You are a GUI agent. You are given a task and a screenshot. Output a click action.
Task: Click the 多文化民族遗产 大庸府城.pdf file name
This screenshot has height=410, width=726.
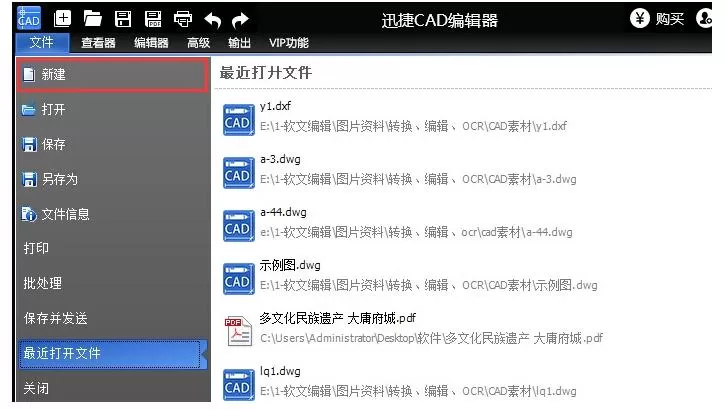(x=338, y=318)
